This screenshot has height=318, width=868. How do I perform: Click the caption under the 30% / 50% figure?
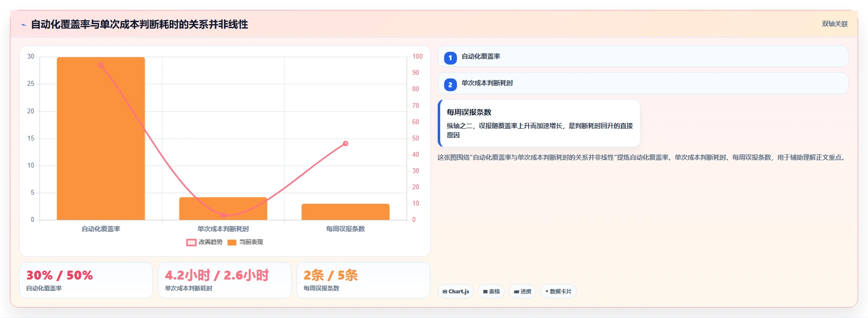tap(44, 288)
